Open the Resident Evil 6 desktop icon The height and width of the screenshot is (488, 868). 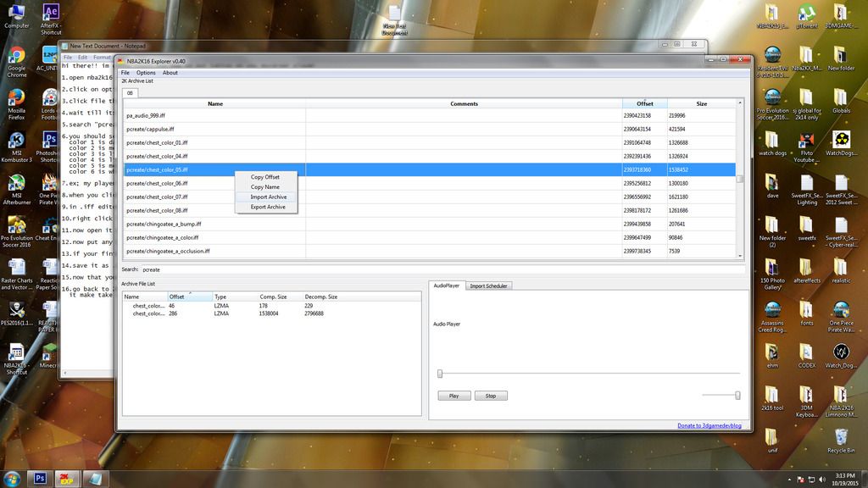[x=772, y=62]
